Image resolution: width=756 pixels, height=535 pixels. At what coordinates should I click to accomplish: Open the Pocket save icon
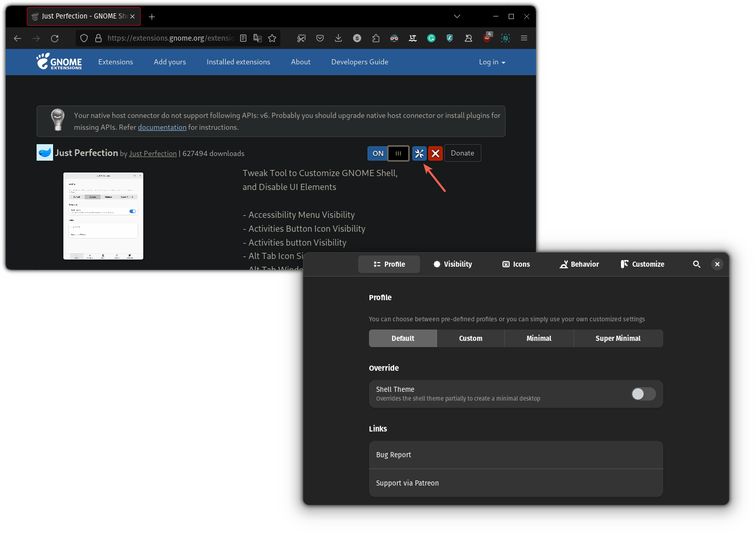(x=320, y=38)
